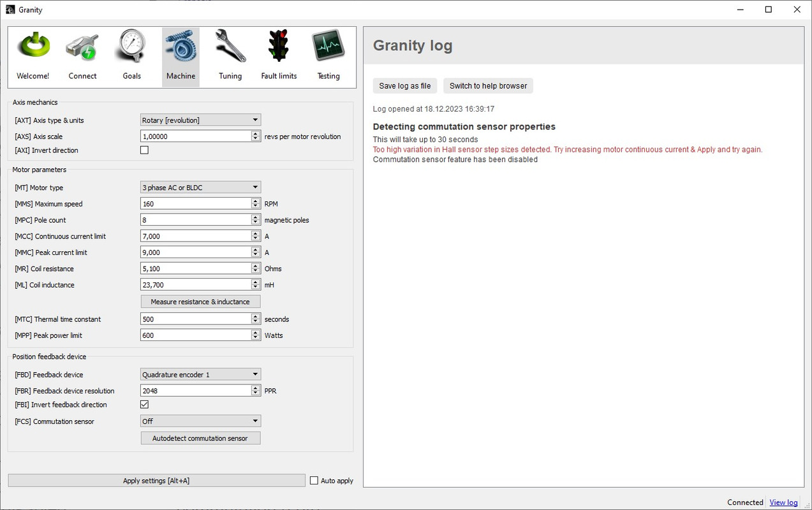Click the Peak power limit field
The image size is (812, 510).
coord(196,335)
